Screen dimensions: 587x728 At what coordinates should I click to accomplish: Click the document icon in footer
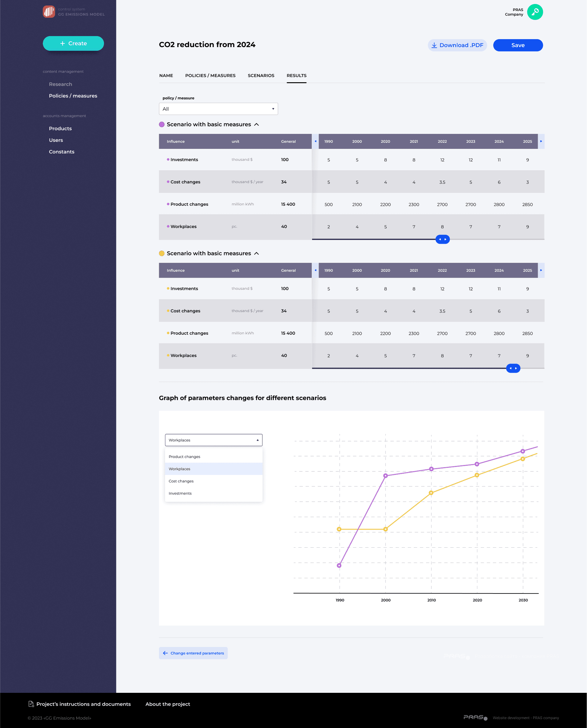[x=31, y=704]
